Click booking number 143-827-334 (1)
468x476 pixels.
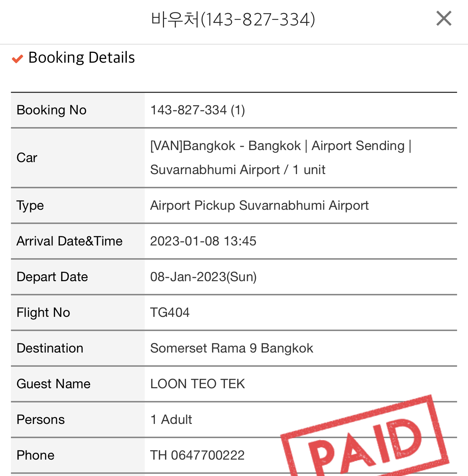click(x=198, y=110)
